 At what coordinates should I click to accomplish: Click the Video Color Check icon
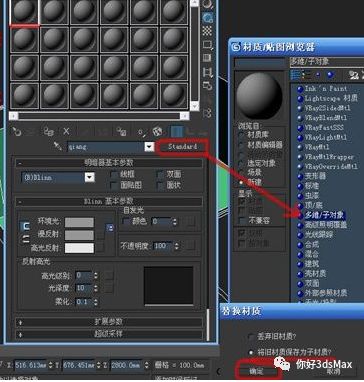pos(208,58)
